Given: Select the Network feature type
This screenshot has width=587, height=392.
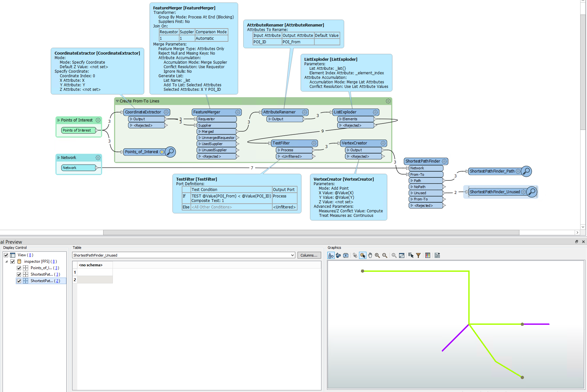Looking at the screenshot, I should pos(79,168).
